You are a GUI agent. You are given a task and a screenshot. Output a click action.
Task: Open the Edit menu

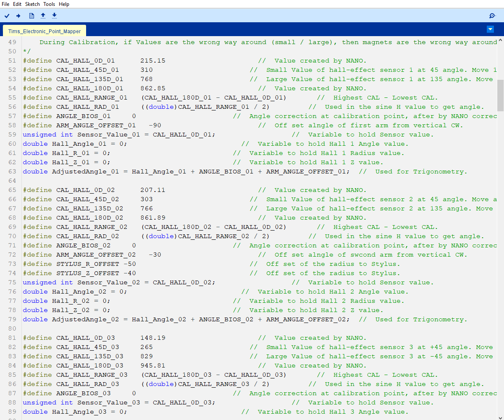(17, 4)
